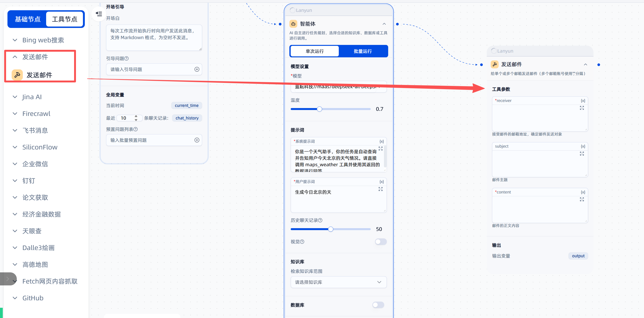Click expand icon in 系统提示词 box

tap(380, 149)
